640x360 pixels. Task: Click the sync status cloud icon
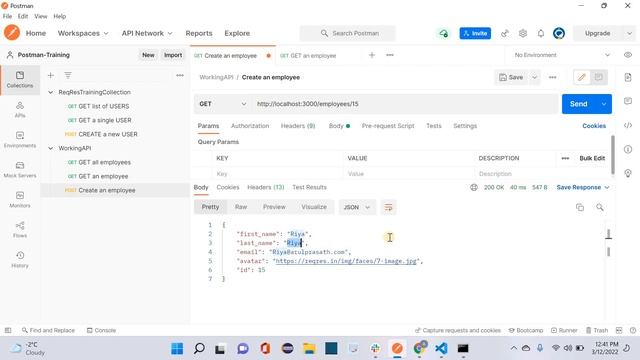pyautogui.click(x=443, y=33)
